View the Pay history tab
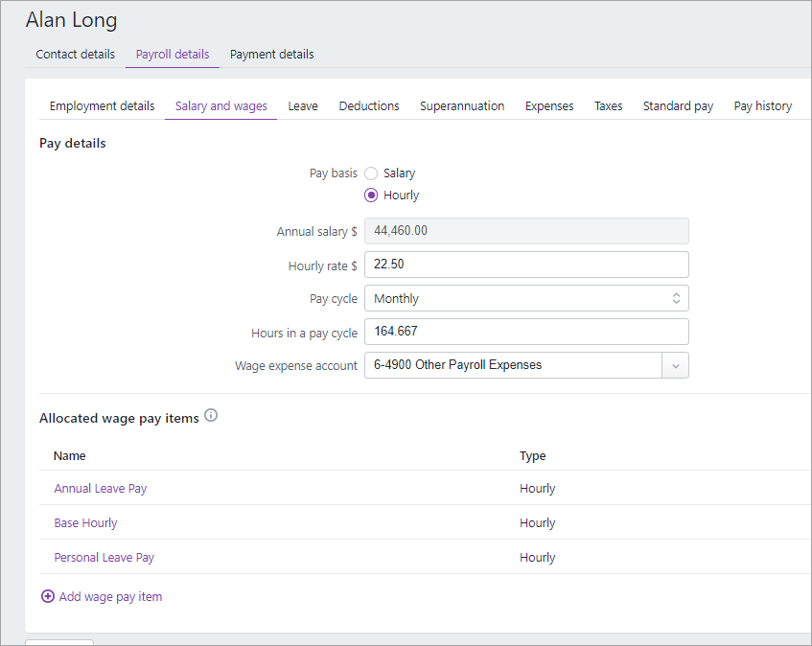 click(763, 105)
